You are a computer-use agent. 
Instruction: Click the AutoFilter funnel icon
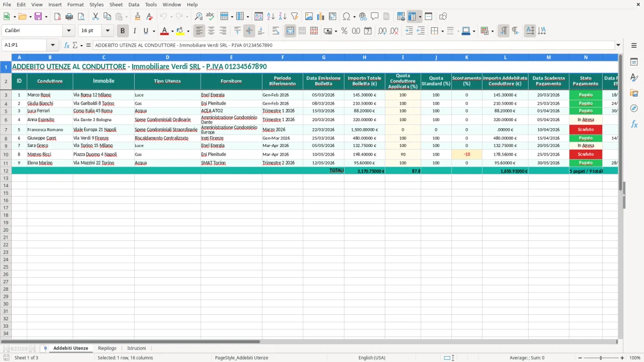[x=294, y=17]
